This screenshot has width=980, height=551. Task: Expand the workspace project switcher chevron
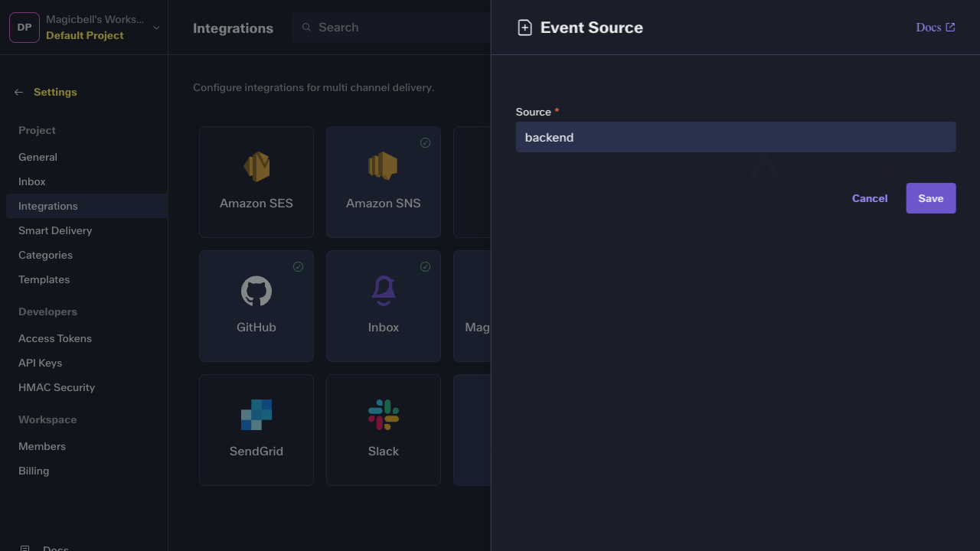pos(156,28)
